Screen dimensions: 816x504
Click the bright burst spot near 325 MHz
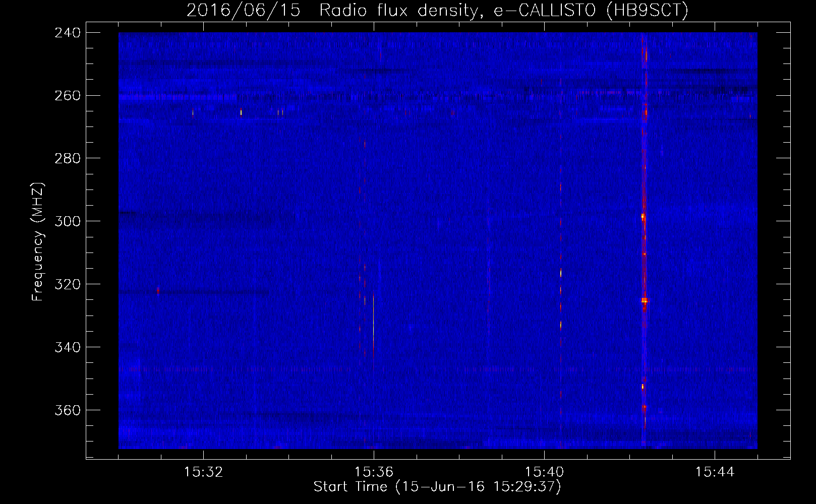coord(645,300)
